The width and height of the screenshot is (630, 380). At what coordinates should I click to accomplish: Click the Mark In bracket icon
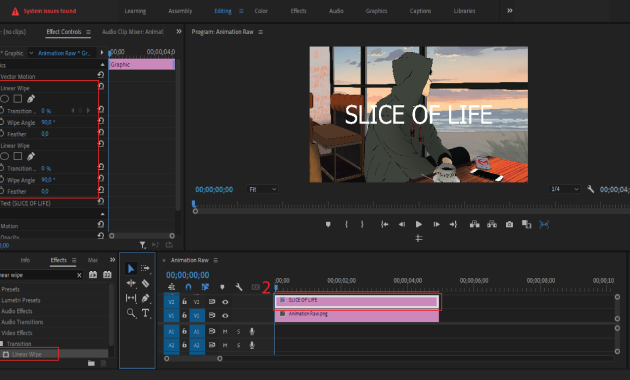click(346, 224)
